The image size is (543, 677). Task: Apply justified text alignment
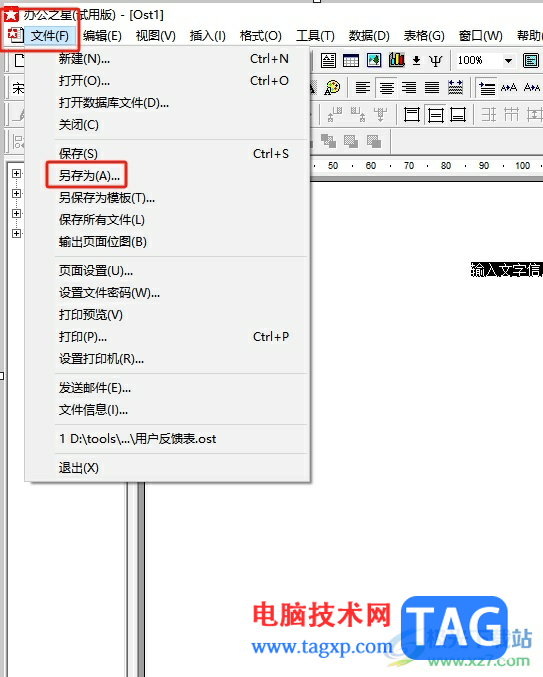pyautogui.click(x=432, y=88)
